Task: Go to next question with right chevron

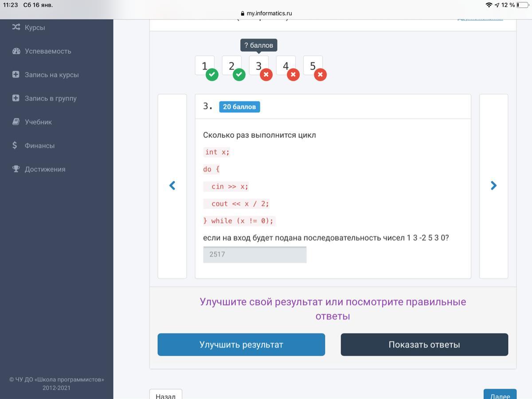Action: 493,186
